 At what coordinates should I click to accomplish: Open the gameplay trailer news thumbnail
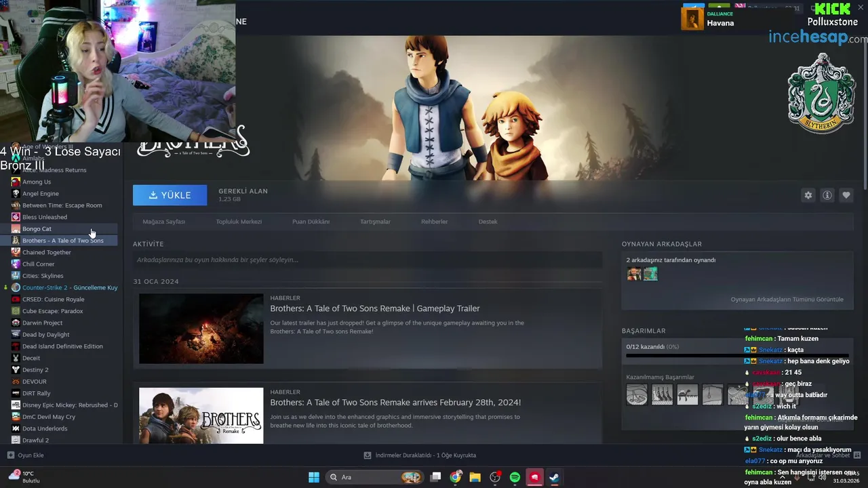201,329
